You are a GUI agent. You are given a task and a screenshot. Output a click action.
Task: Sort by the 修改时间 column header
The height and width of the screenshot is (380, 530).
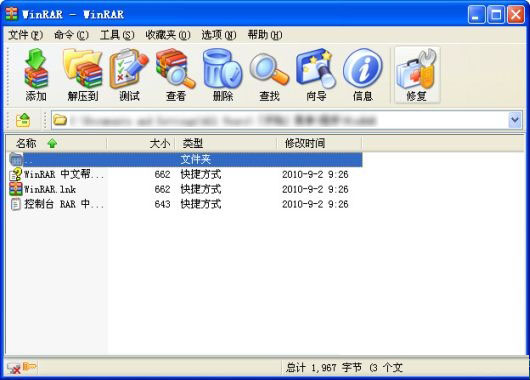pyautogui.click(x=319, y=143)
